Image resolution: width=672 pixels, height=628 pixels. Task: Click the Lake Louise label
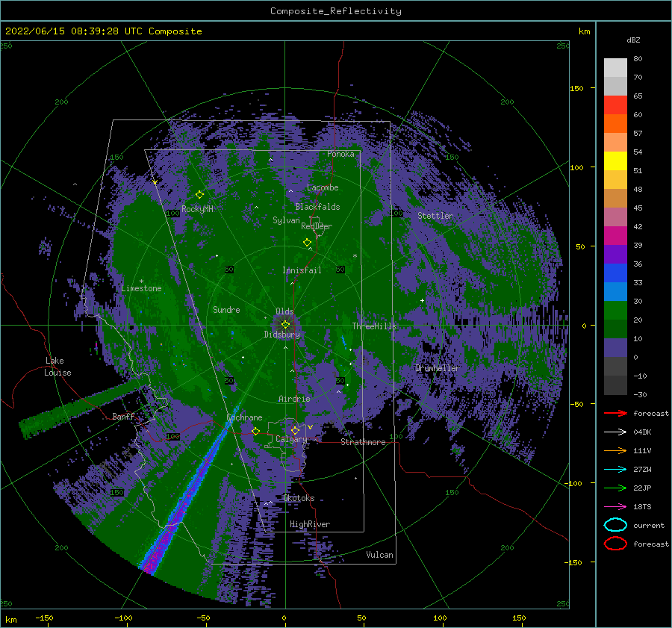tap(58, 367)
